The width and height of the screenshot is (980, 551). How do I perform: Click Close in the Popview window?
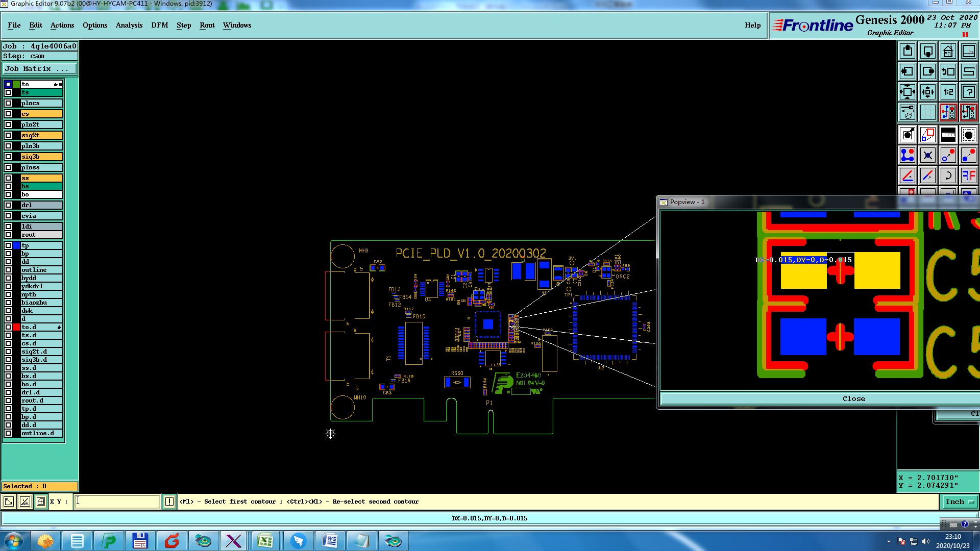point(853,399)
